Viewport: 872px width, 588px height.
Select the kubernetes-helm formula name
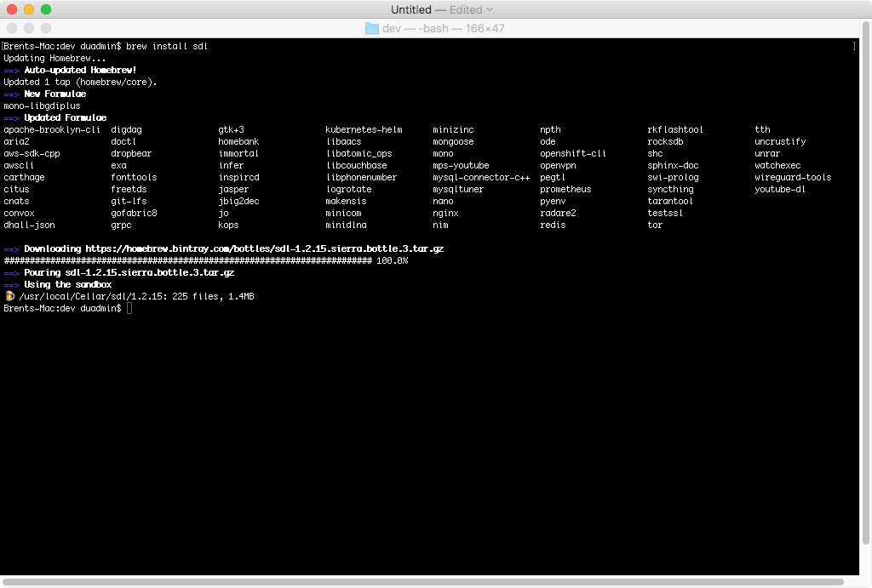pos(364,129)
